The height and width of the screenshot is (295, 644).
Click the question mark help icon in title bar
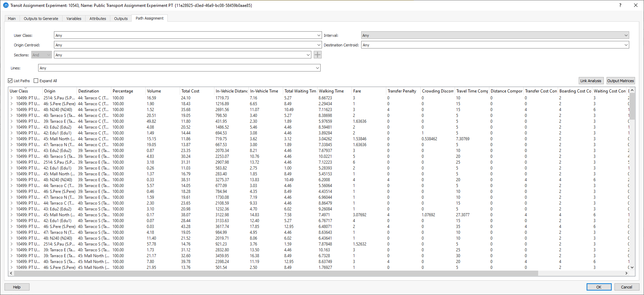click(620, 5)
